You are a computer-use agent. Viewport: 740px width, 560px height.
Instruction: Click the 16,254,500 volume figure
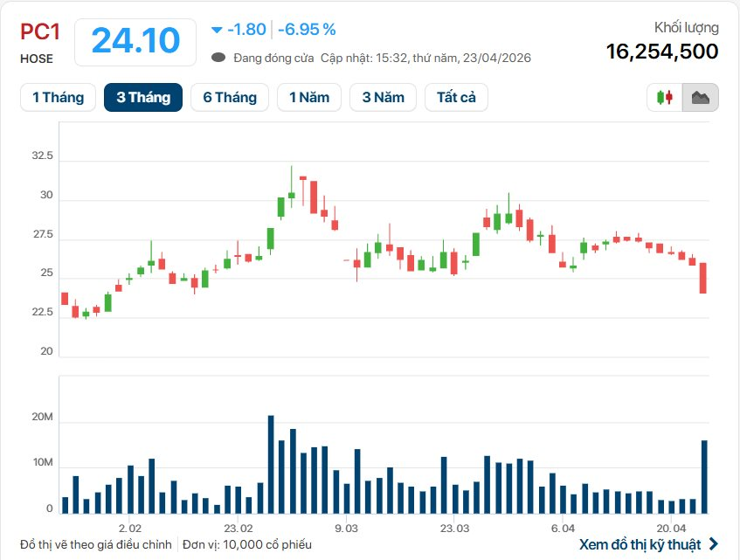pos(661,52)
